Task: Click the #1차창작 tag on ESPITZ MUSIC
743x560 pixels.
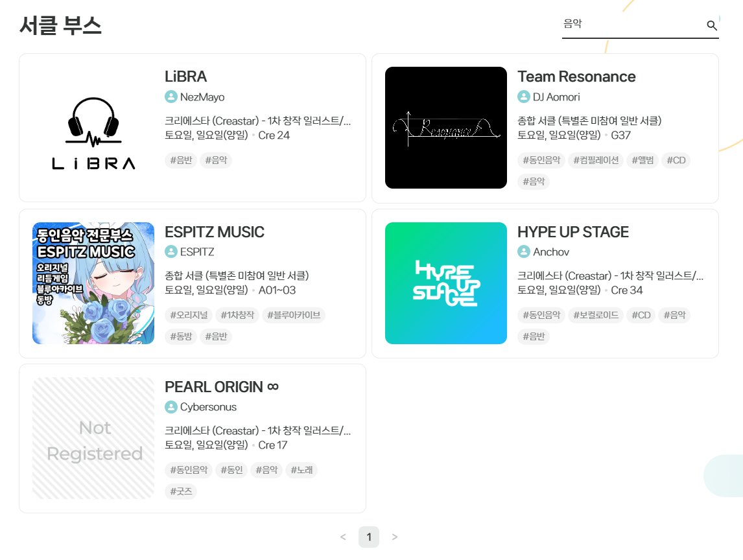Action: click(237, 315)
